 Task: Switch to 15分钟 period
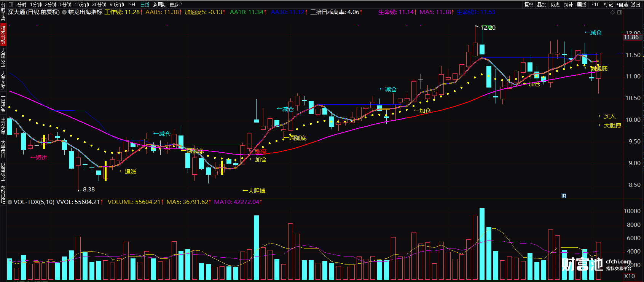click(x=81, y=5)
